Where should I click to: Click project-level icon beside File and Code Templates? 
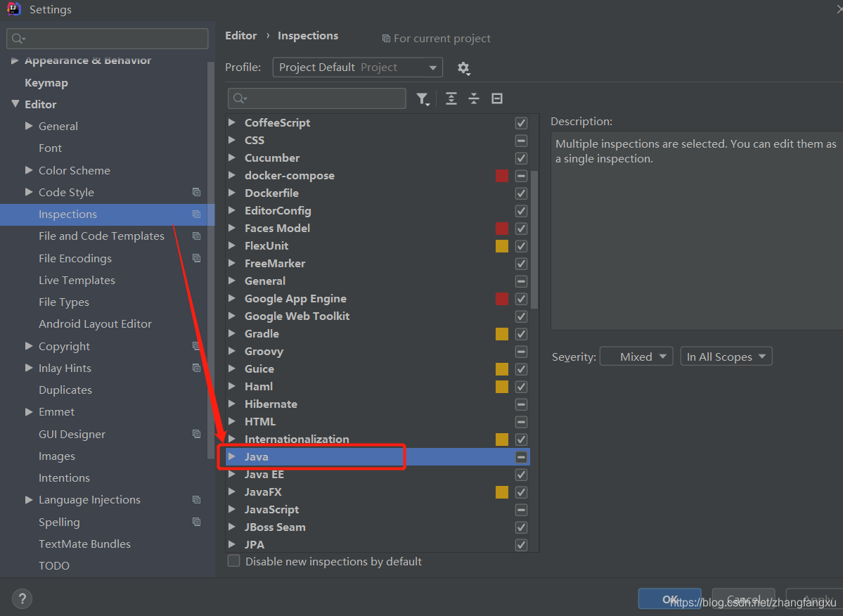pos(197,236)
